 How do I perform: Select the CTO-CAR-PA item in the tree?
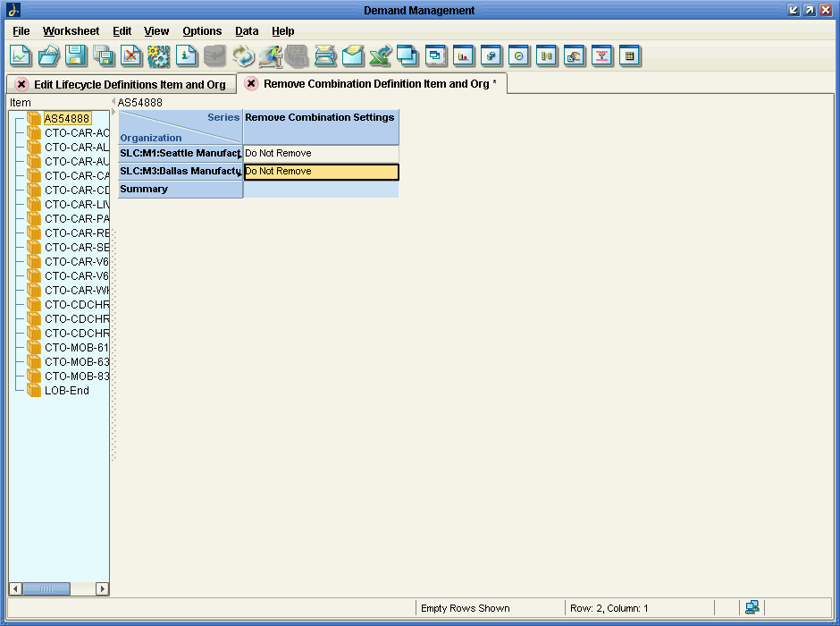point(77,219)
